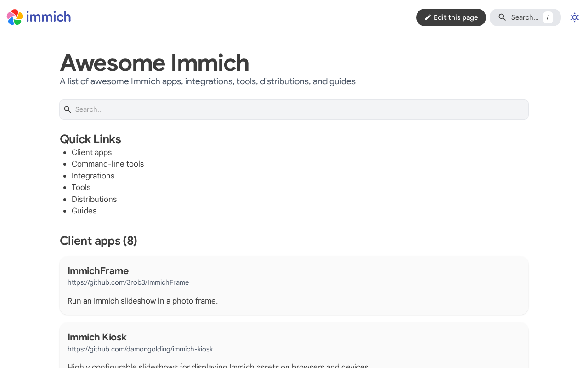Image resolution: width=588 pixels, height=368 pixels.
Task: Open the Guides quick link
Action: (84, 211)
